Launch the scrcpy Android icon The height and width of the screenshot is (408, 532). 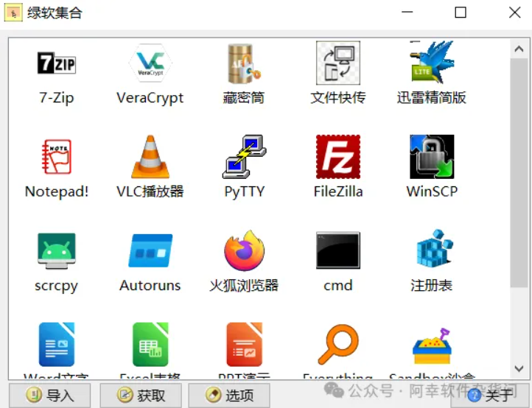click(x=56, y=251)
